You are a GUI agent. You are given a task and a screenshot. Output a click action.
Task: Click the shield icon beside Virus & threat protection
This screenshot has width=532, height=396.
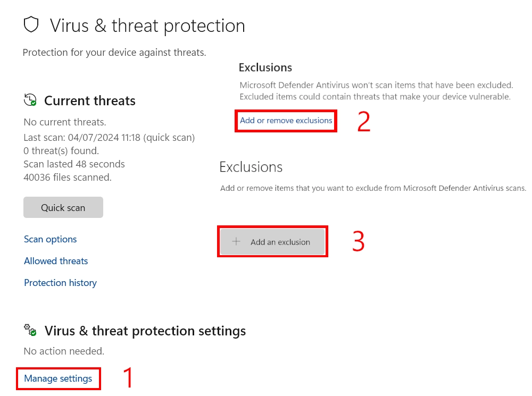pyautogui.click(x=32, y=24)
